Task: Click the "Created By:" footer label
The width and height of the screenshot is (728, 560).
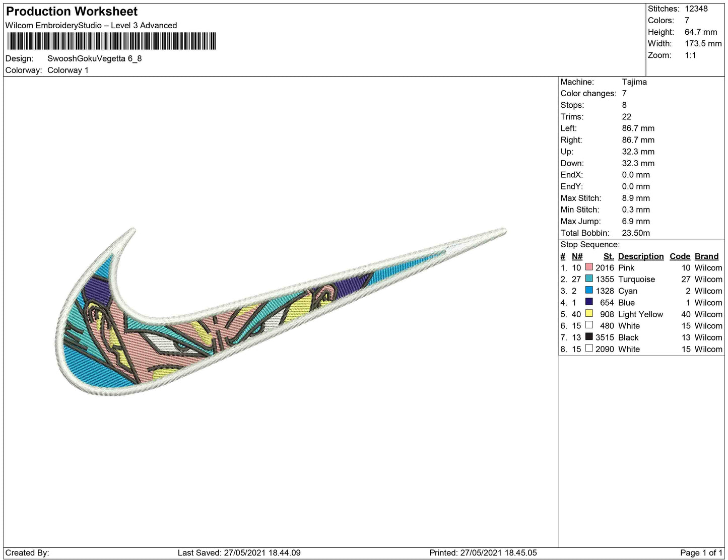Action: click(27, 553)
